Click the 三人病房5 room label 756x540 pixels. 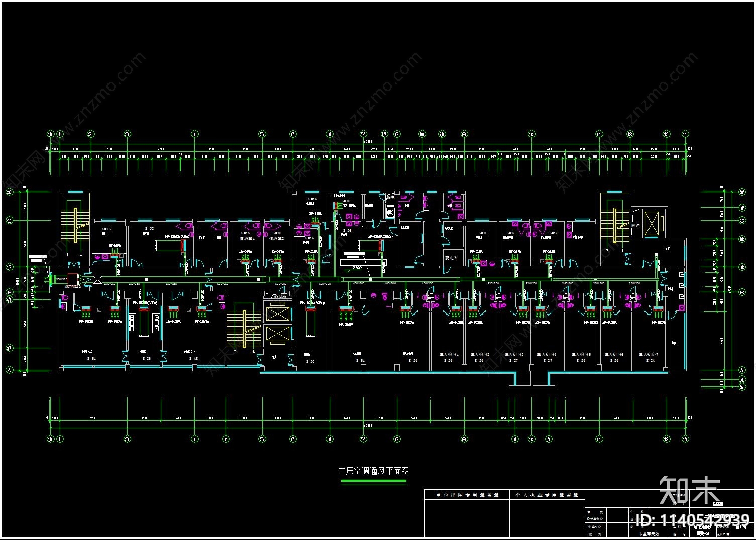click(581, 355)
